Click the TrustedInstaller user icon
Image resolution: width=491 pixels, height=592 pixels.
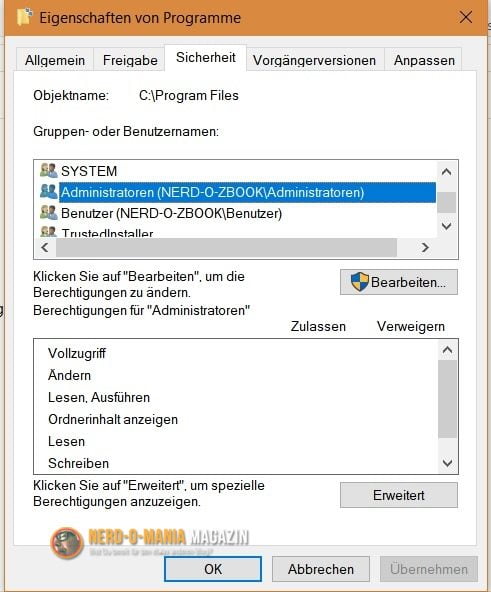[x=48, y=231]
